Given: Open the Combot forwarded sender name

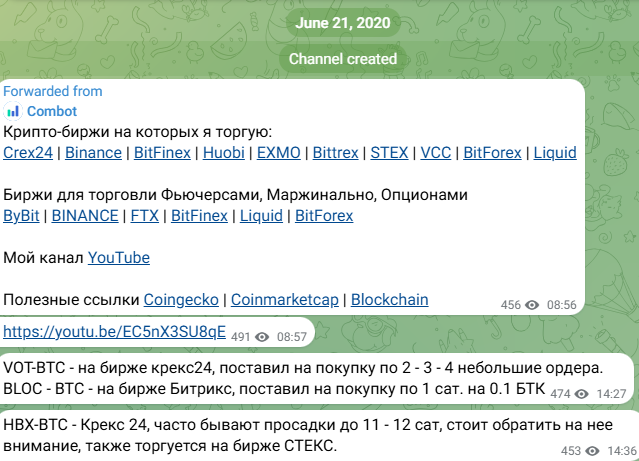Looking at the screenshot, I should click(52, 111).
